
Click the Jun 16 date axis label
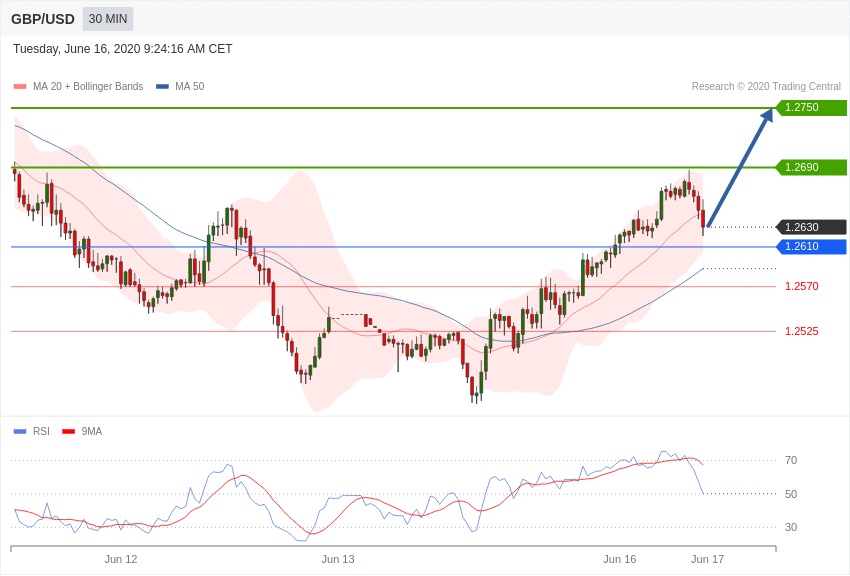pyautogui.click(x=620, y=559)
